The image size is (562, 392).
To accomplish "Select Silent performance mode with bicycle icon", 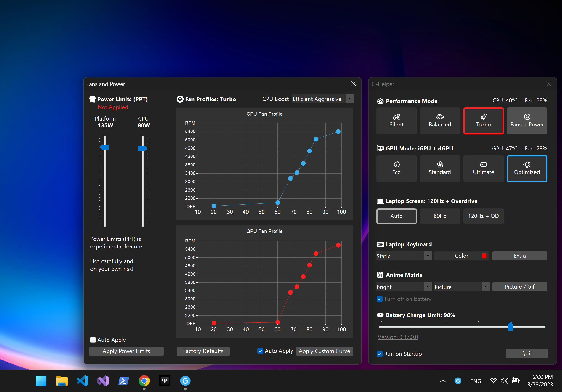I will click(x=396, y=121).
